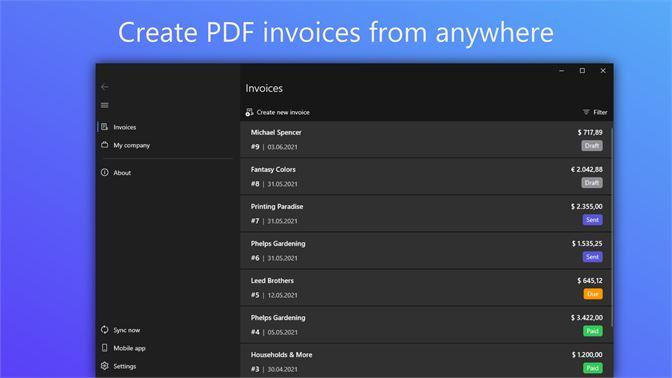This screenshot has width=672, height=378.
Task: Open the Leed Brothers invoice
Action: coord(426,288)
